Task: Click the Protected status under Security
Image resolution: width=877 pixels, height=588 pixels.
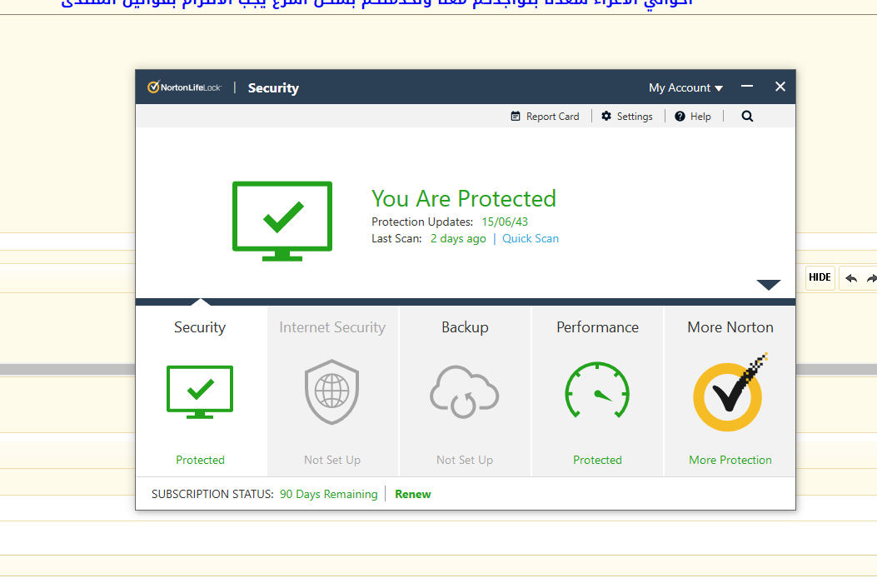Action: tap(200, 460)
